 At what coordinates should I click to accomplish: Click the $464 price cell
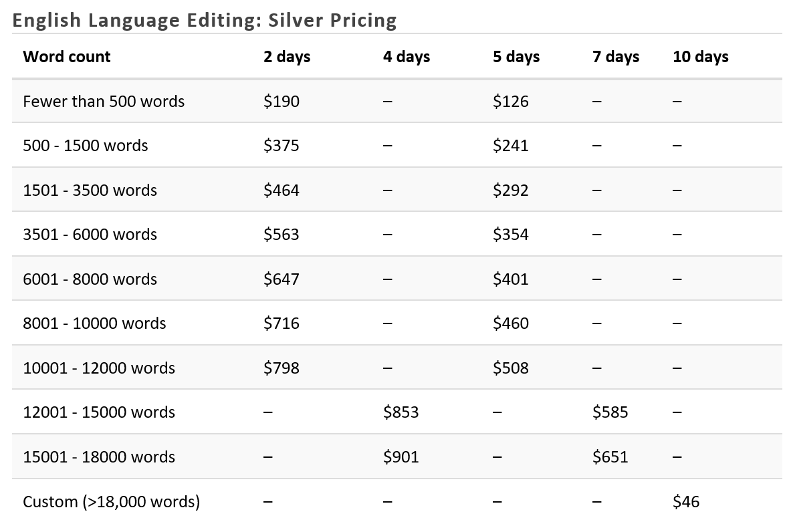[x=282, y=190]
